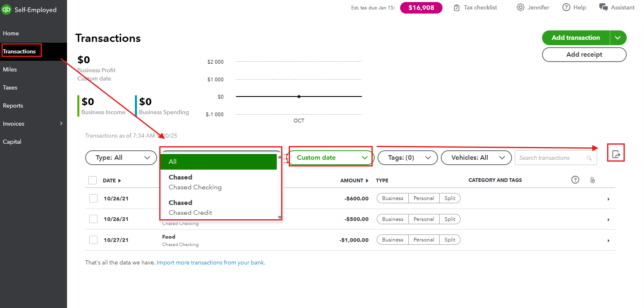The width and height of the screenshot is (644, 308).
Task: Mark the -$600.00 transaction as Business
Action: pos(393,198)
